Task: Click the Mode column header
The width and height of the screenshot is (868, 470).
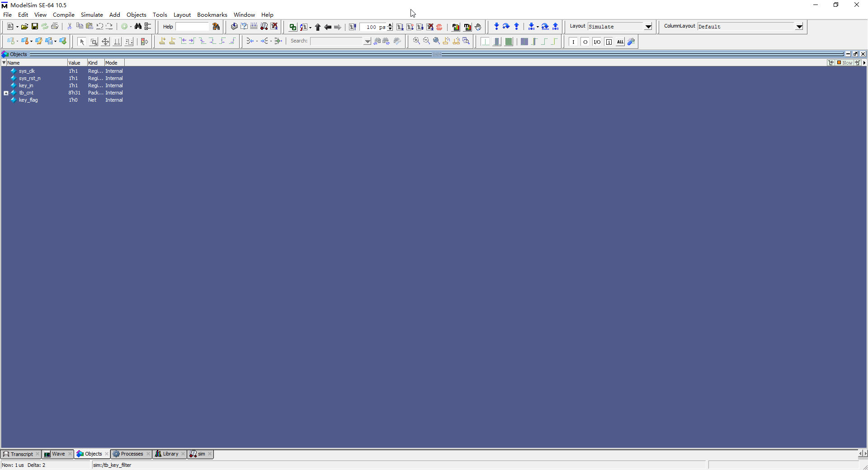Action: 114,63
